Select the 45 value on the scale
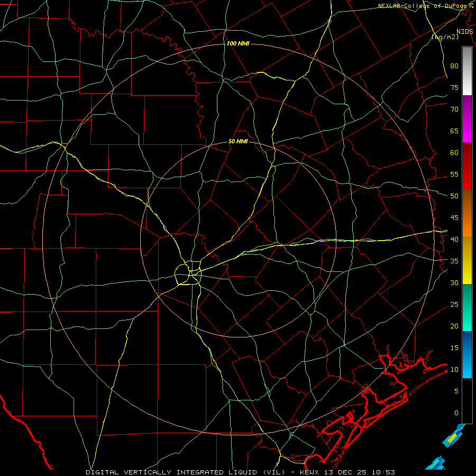Image resolution: width=476 pixels, height=476 pixels. [x=454, y=218]
